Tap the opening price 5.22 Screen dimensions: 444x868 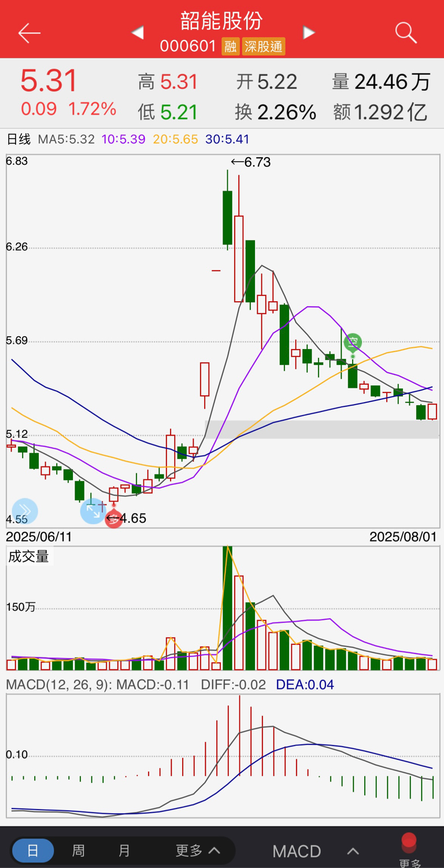pyautogui.click(x=277, y=82)
